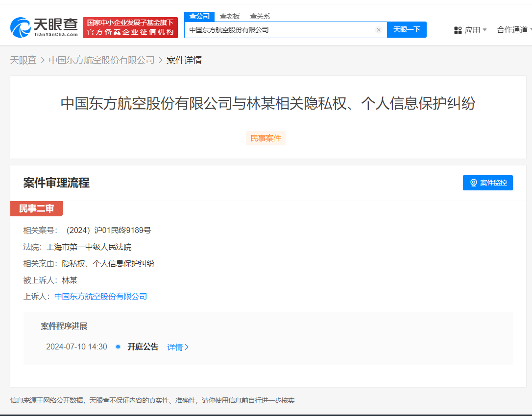532x416 pixels.
Task: Select the 查关系 tab
Action: 259,16
